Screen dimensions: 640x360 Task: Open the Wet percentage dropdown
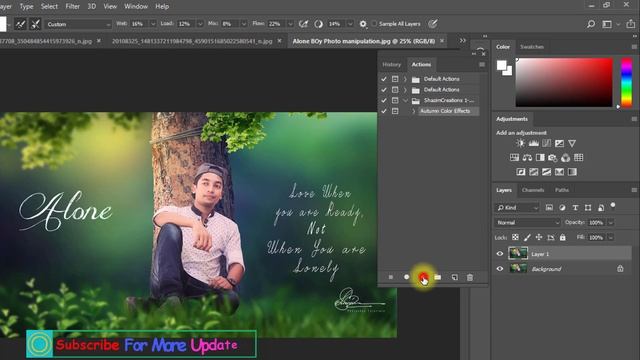point(153,24)
